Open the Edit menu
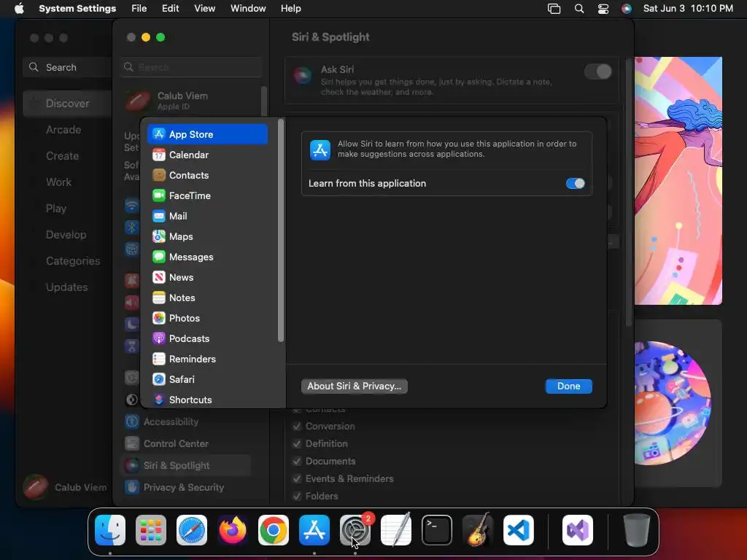Image resolution: width=747 pixels, height=560 pixels. (170, 9)
